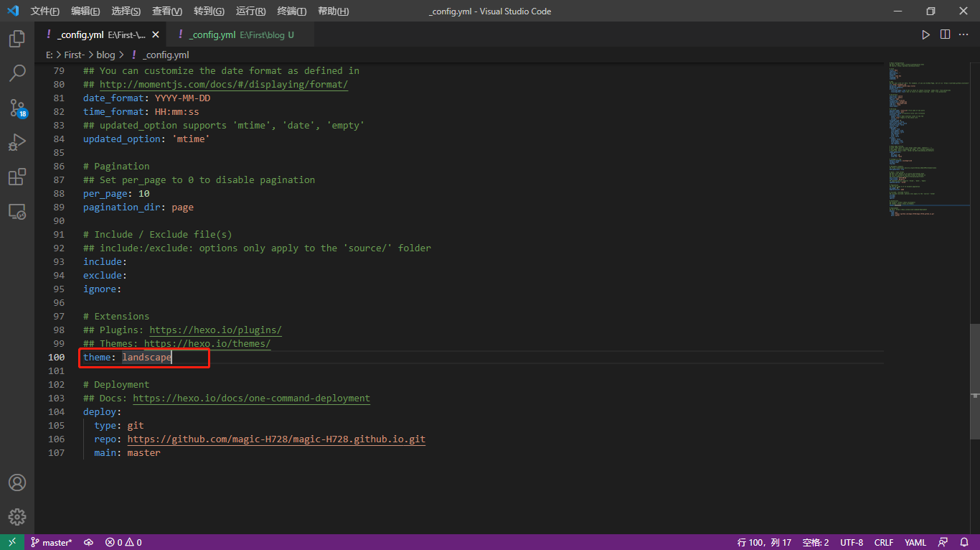The image size is (980, 550).
Task: Click the 'type: git' line
Action: click(x=119, y=426)
